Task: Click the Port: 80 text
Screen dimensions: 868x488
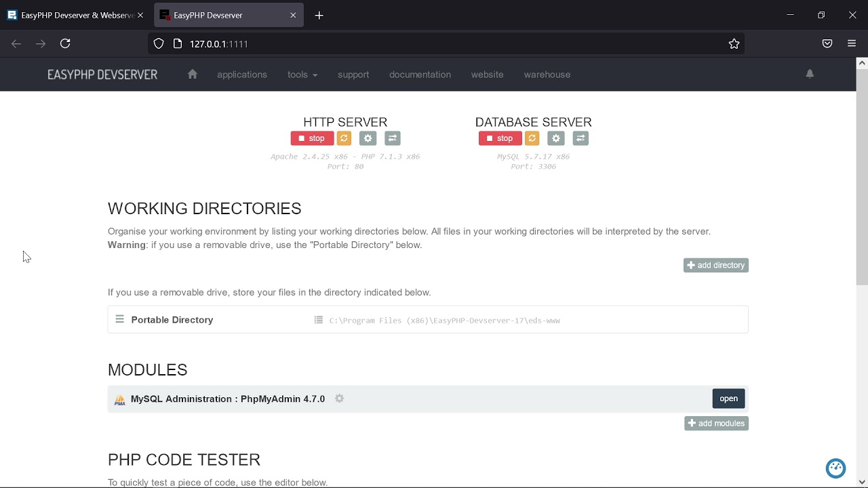Action: tap(346, 167)
